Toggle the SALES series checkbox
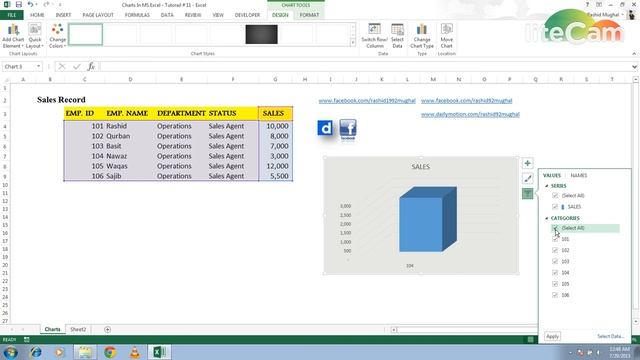The width and height of the screenshot is (640, 360). 555,207
